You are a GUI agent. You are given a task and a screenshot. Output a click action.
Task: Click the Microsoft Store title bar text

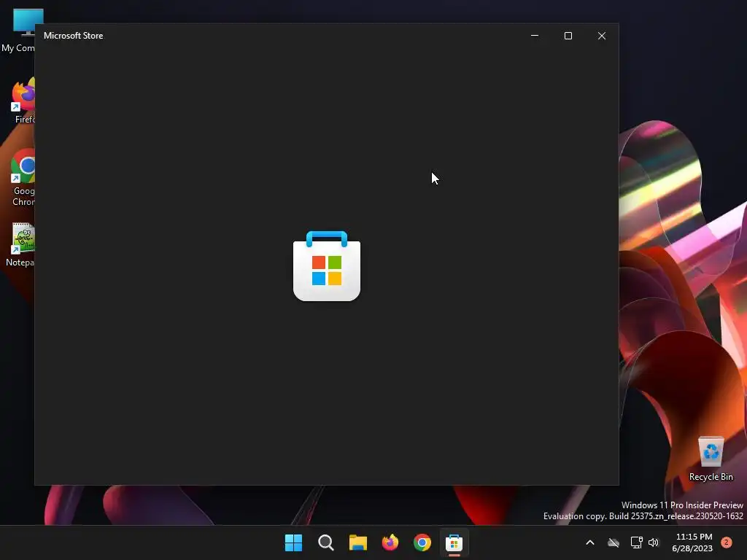[x=74, y=36]
